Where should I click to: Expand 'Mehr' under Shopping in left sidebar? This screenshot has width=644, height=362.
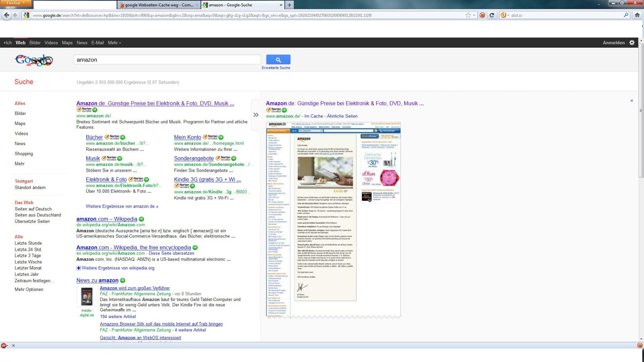tap(20, 164)
